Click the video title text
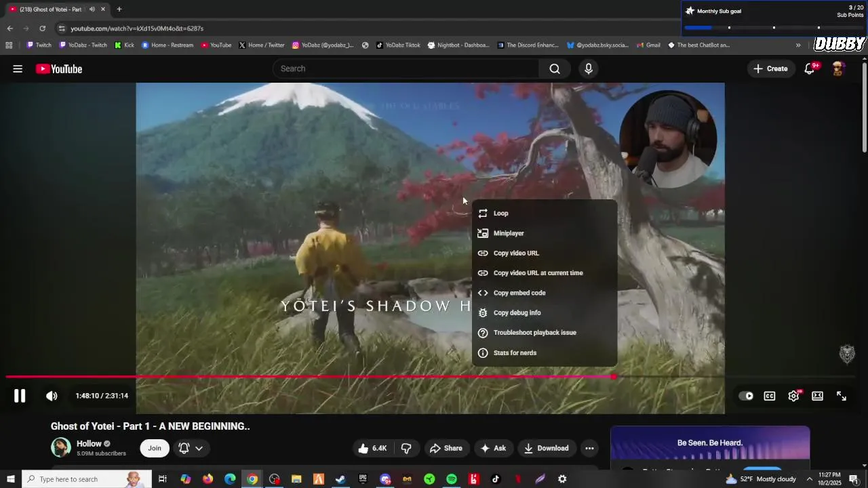The width and height of the screenshot is (868, 488). point(151,426)
